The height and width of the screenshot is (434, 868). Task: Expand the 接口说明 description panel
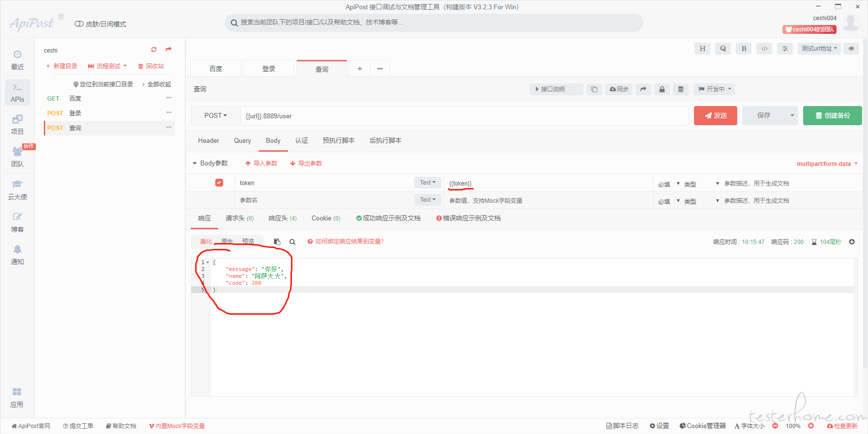556,89
